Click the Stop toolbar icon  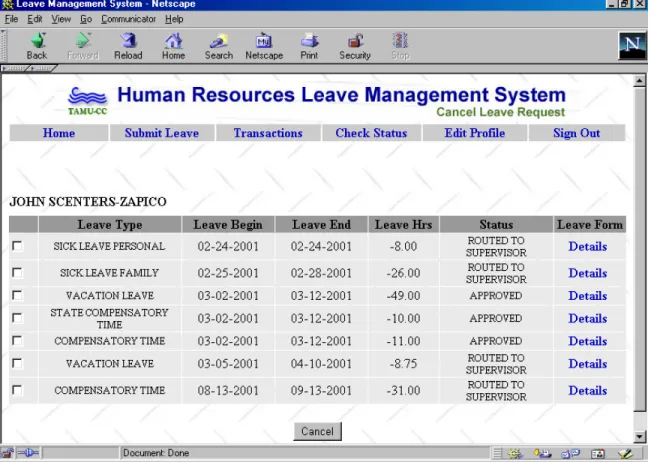coord(400,46)
